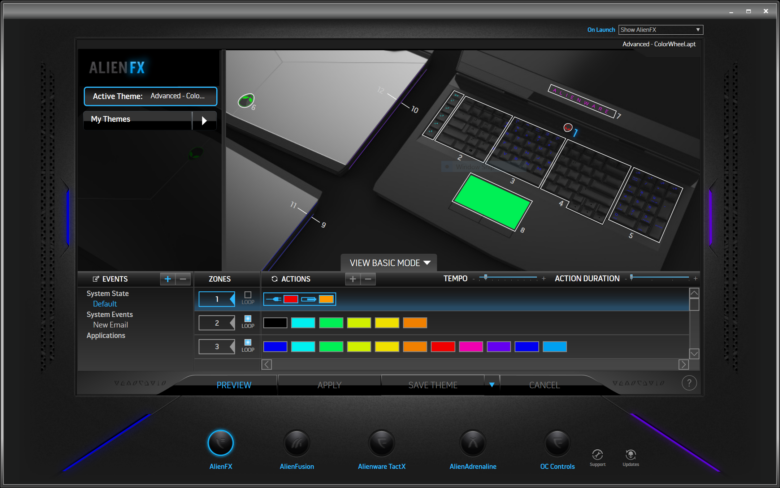Image resolution: width=780 pixels, height=488 pixels.
Task: Check for Updates icon
Action: pyautogui.click(x=630, y=455)
